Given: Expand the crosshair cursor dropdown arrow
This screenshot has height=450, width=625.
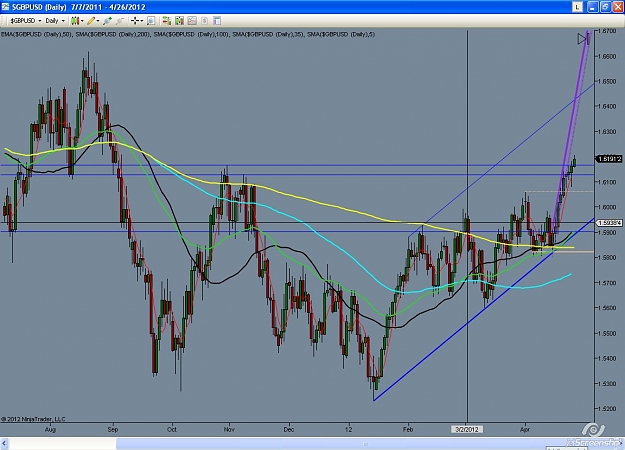Looking at the screenshot, I should coord(142,21).
